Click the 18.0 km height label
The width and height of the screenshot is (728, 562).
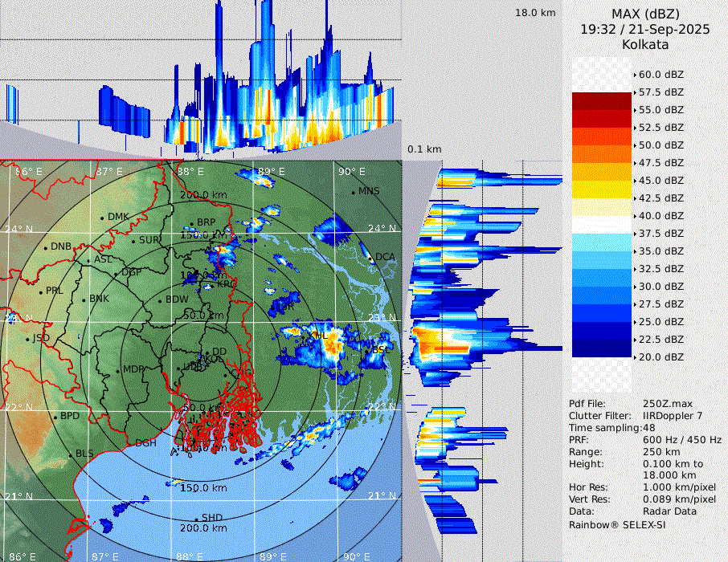(x=535, y=13)
